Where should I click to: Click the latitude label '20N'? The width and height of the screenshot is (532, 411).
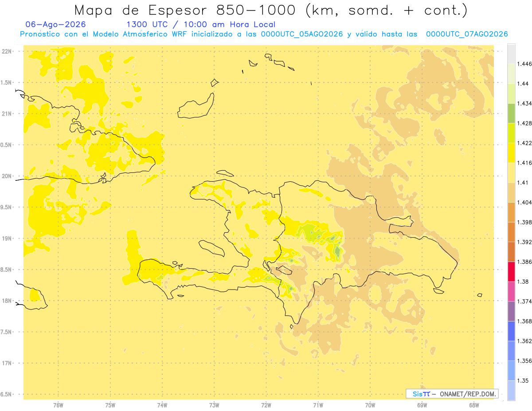[6, 176]
